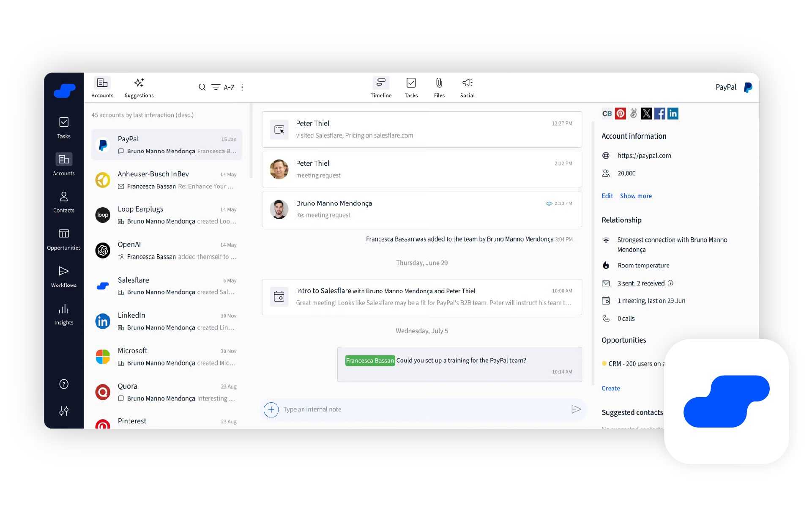Open PayPal's X profile icon
Screen dimensions: 812x508
(647, 113)
